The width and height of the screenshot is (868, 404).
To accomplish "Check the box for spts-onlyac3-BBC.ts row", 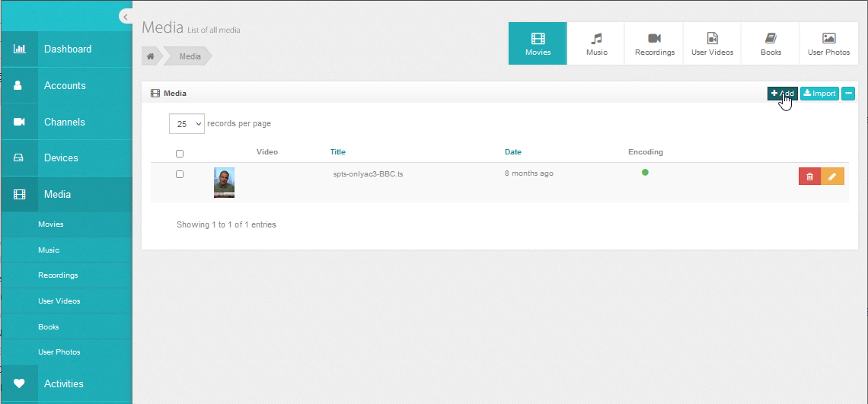I will (x=180, y=174).
